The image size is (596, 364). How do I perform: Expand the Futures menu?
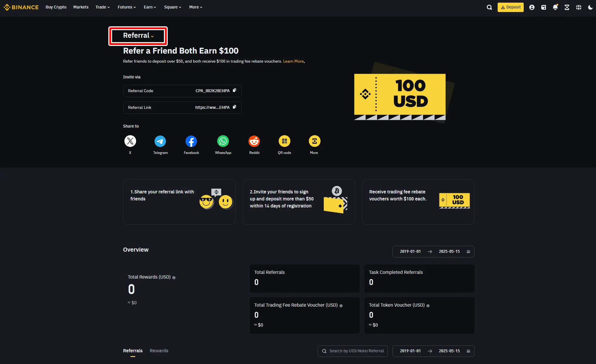(126, 7)
